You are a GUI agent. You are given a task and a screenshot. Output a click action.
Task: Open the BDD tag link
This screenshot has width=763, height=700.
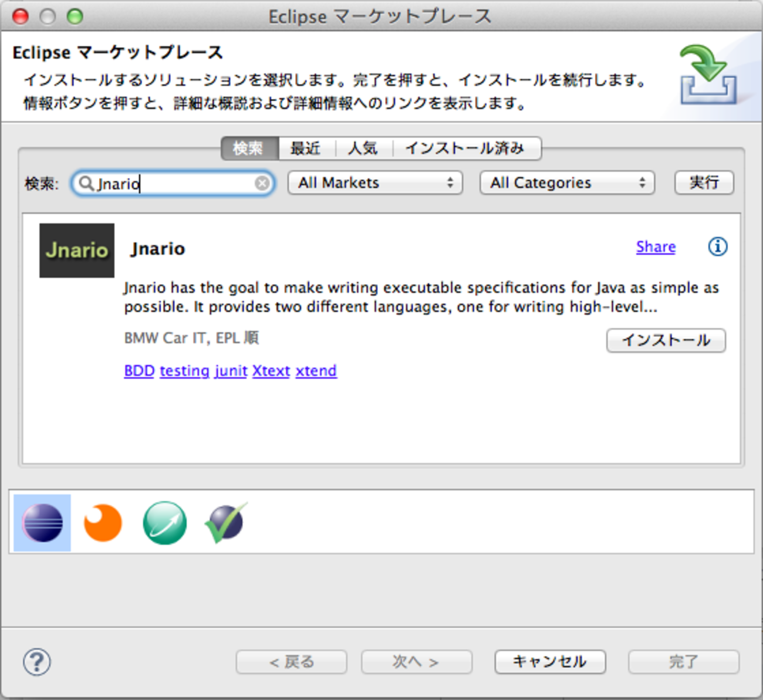point(139,371)
